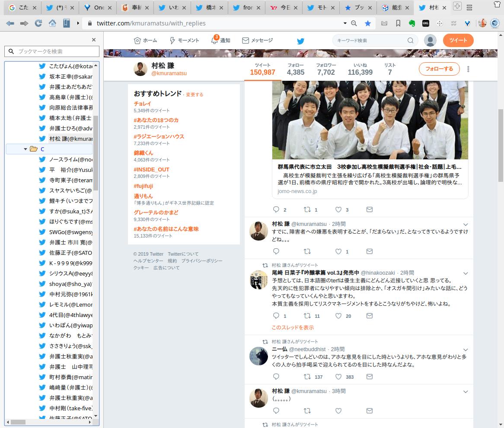
Task: Click the bookmarks sidebar horizontal scrollbar
Action: tap(18, 422)
